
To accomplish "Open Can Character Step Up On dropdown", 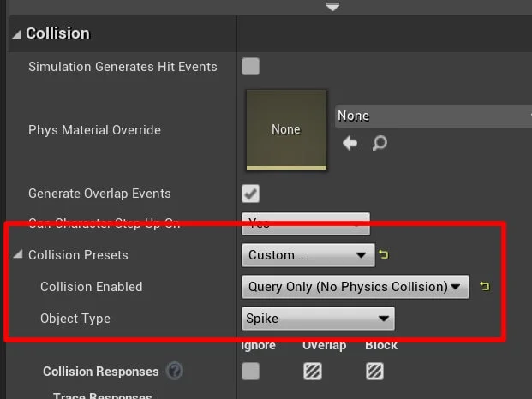I will (x=306, y=223).
